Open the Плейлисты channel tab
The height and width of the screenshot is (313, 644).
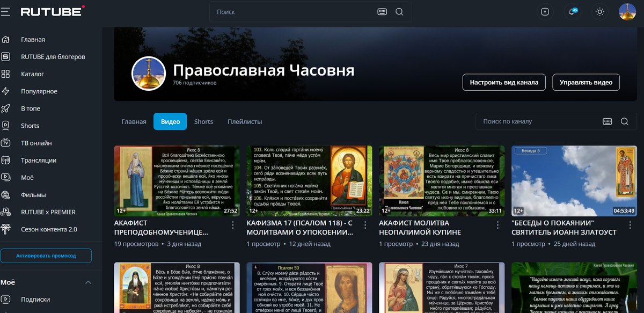point(245,122)
